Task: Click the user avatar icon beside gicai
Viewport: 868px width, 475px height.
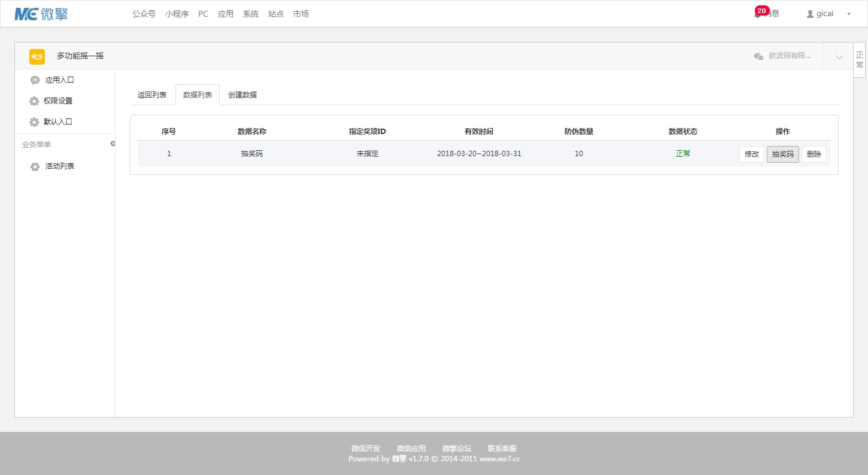Action: click(811, 14)
